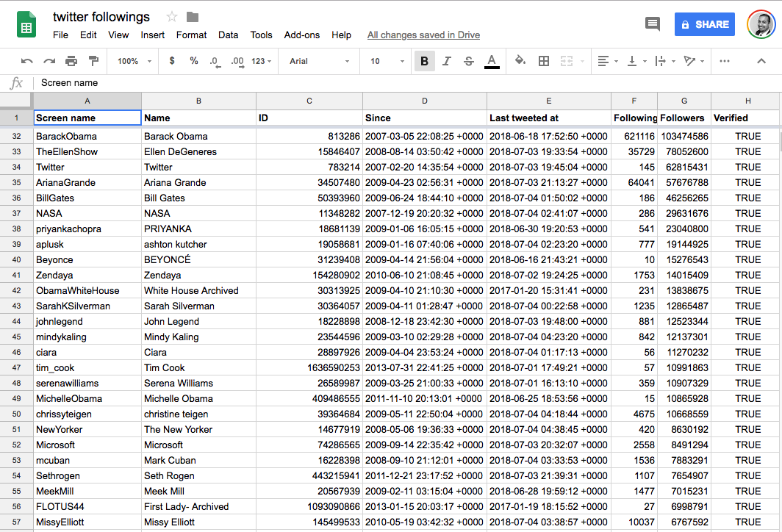The height and width of the screenshot is (532, 782).
Task: Apply percent format to the selection
Action: [193, 61]
